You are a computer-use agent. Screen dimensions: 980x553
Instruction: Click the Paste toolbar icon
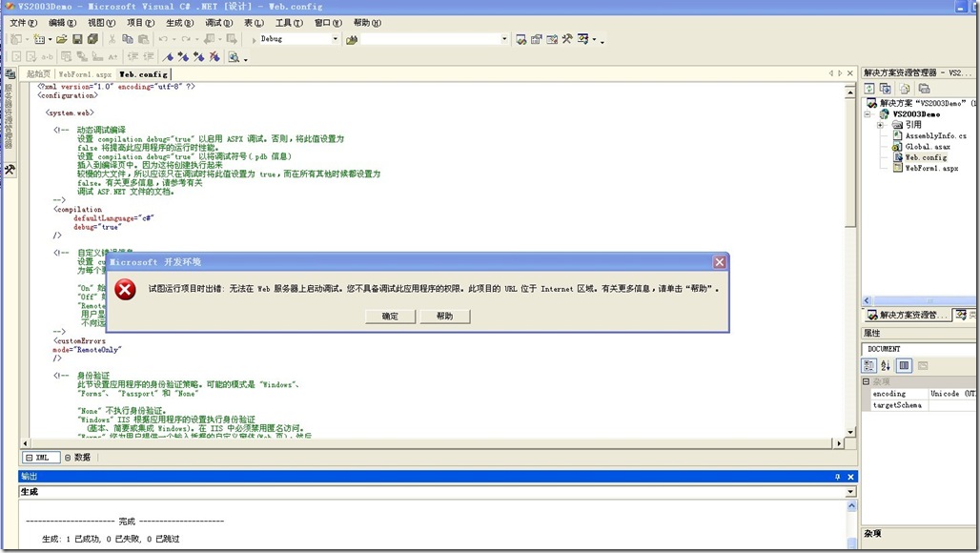(143, 39)
